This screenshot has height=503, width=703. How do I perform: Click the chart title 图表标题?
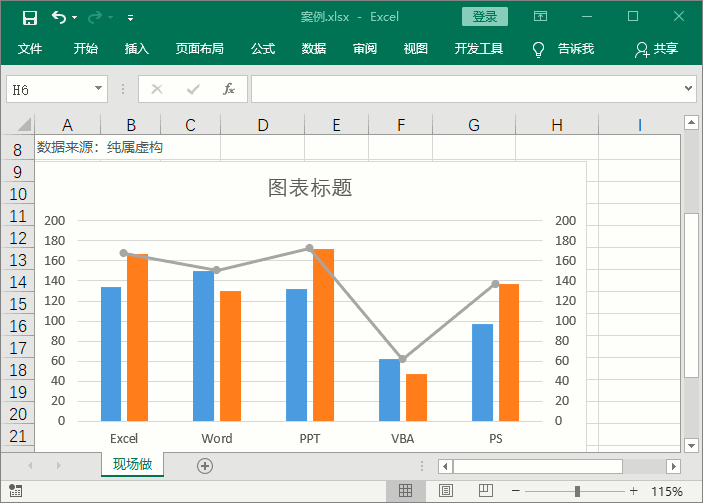pyautogui.click(x=310, y=187)
